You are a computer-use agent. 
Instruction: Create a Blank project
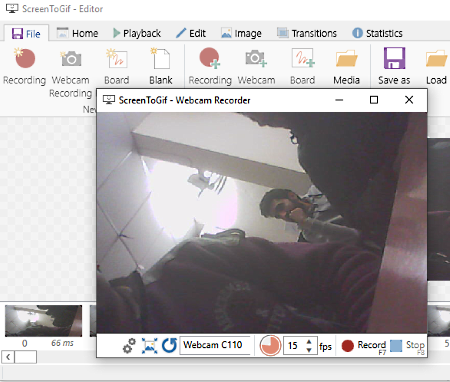pyautogui.click(x=161, y=66)
